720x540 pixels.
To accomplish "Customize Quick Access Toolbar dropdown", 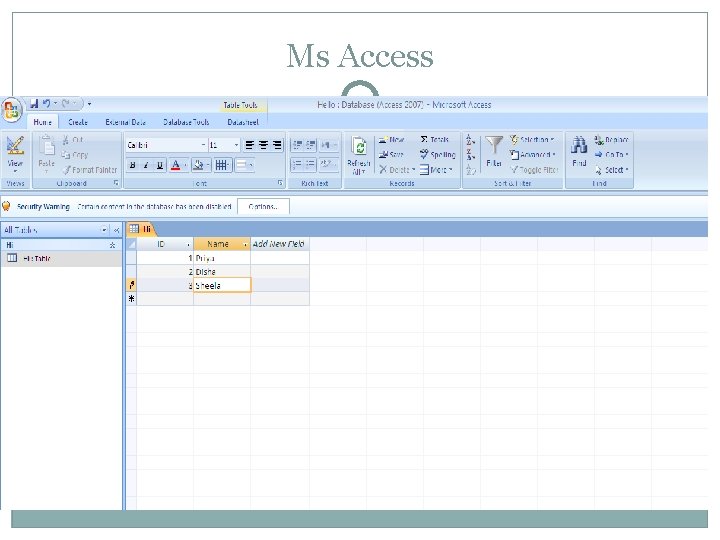I will [x=90, y=104].
